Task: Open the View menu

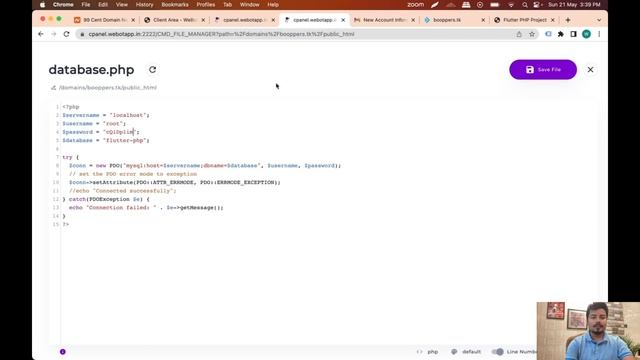Action: click(x=122, y=4)
